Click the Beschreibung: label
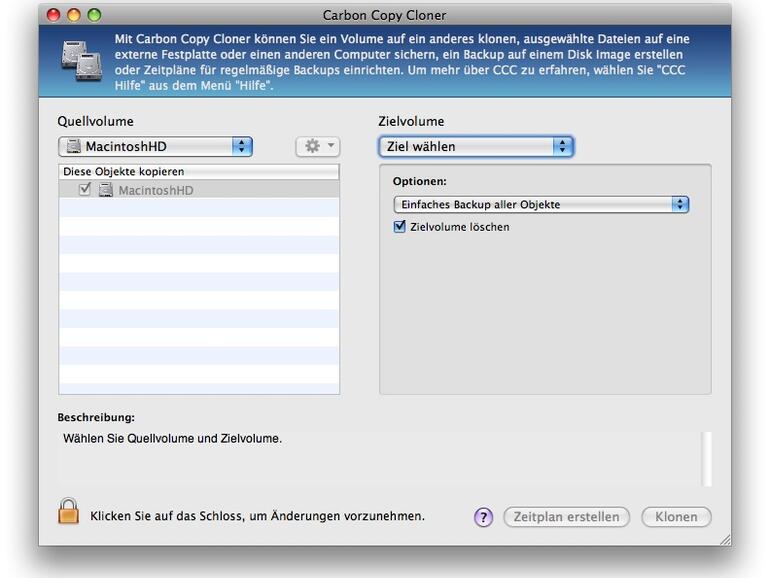 tap(96, 417)
